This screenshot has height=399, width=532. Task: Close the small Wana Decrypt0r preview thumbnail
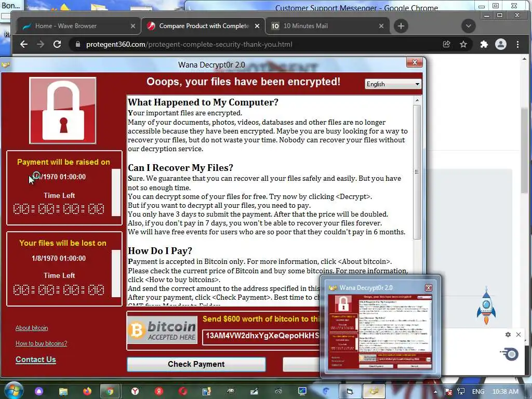point(429,288)
